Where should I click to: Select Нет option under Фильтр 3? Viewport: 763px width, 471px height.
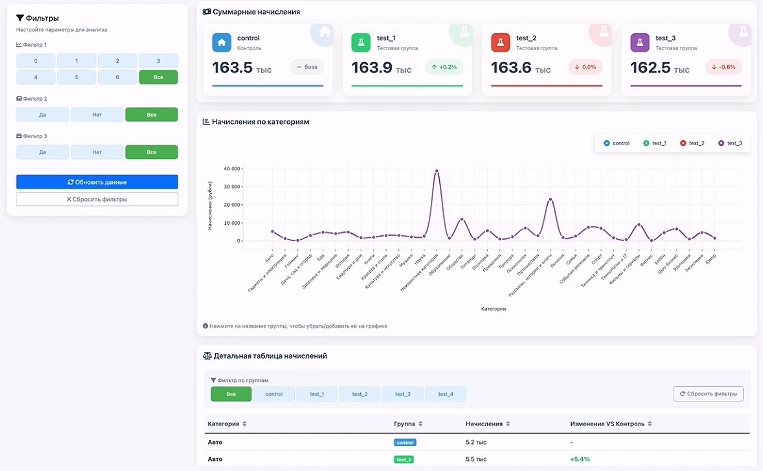pos(97,152)
